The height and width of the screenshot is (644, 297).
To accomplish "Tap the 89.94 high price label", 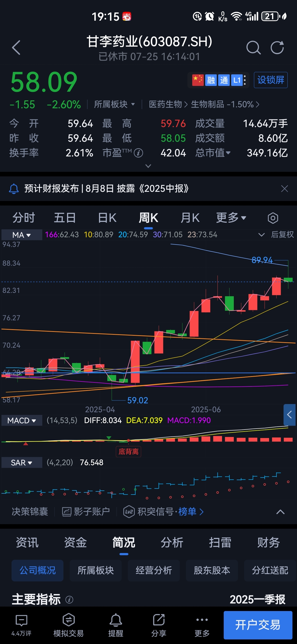I will tap(262, 260).
